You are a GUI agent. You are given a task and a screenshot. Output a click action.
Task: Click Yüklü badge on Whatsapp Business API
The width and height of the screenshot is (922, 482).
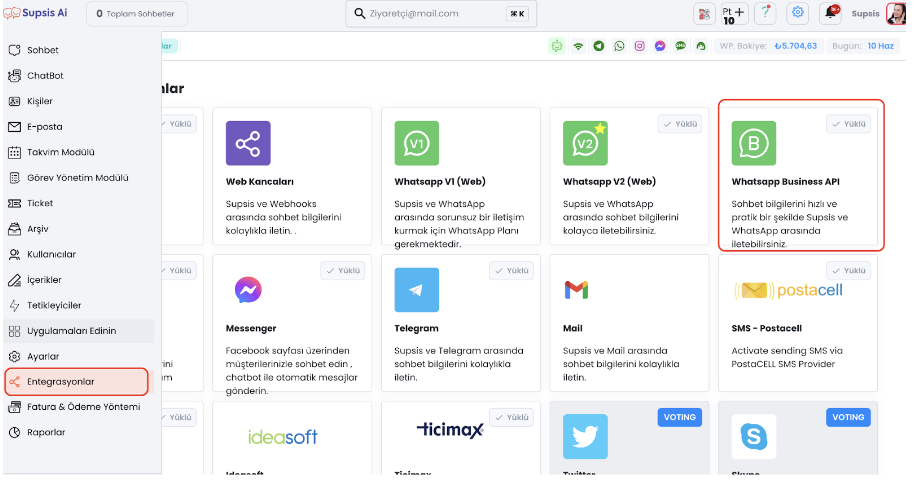pos(848,124)
